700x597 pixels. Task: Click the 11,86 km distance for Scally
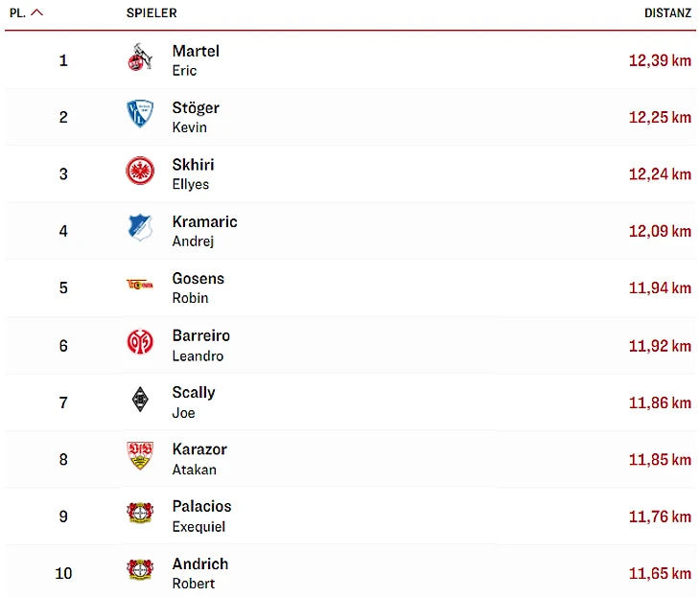pyautogui.click(x=660, y=402)
